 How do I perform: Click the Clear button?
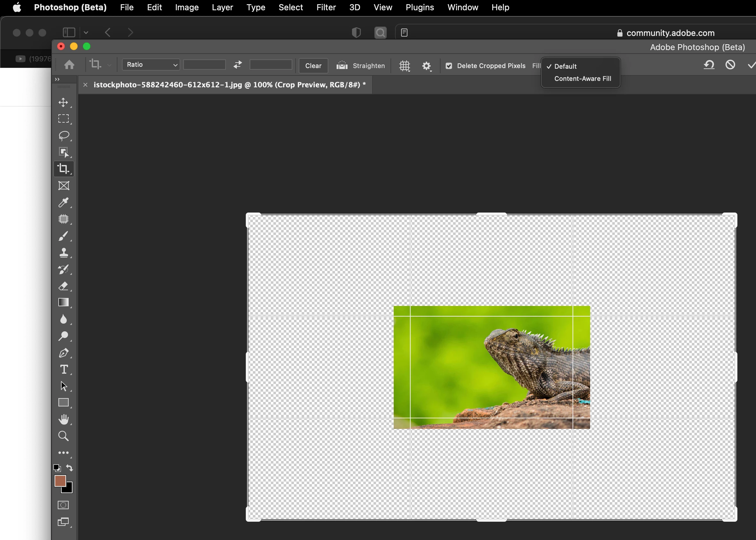coord(313,66)
